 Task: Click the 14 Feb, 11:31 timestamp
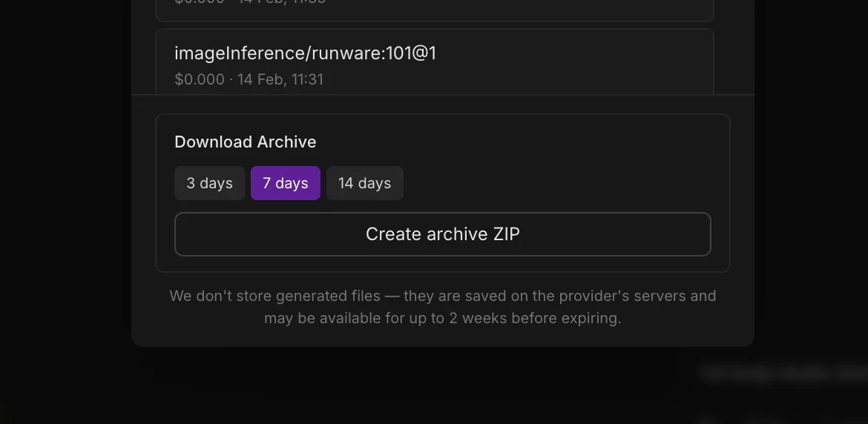click(280, 79)
